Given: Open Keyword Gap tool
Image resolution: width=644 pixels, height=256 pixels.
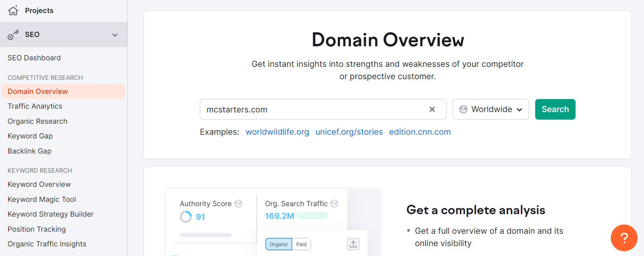Looking at the screenshot, I should [30, 136].
